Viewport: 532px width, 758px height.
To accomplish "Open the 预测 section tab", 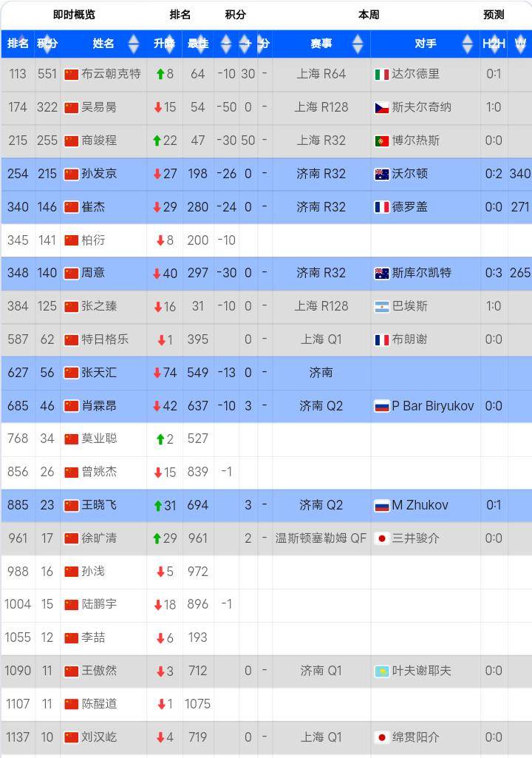I will click(494, 14).
